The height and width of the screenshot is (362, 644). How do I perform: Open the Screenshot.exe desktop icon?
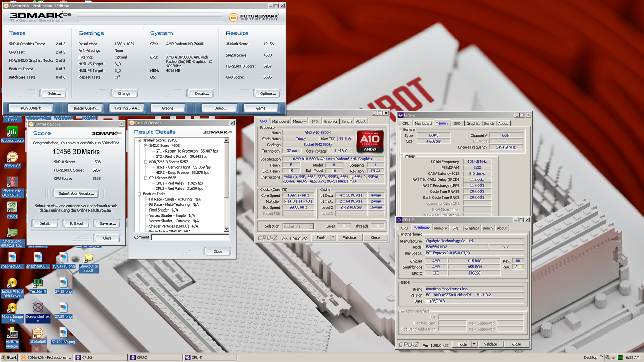(38, 313)
